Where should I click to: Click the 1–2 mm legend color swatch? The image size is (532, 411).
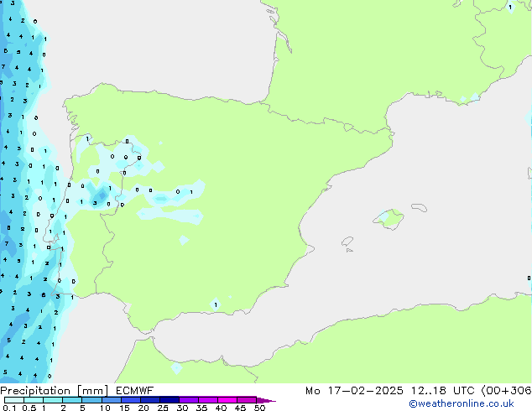pyautogui.click(x=53, y=400)
